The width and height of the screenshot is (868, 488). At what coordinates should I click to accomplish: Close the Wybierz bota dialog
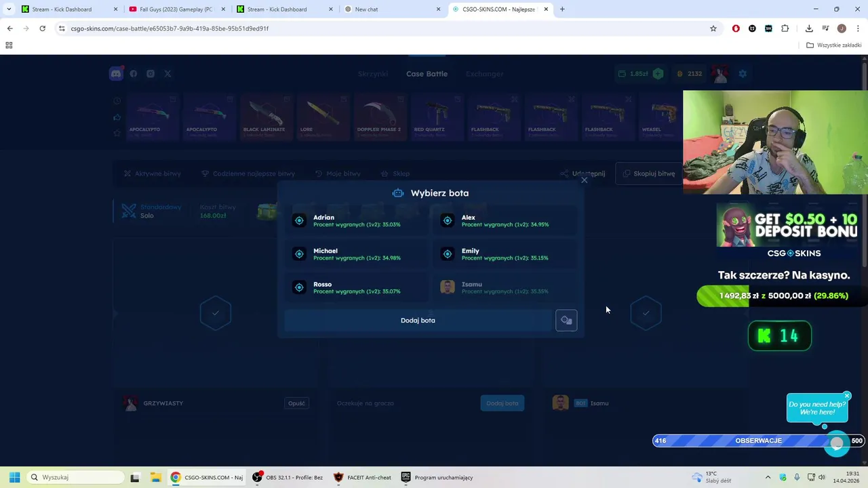pos(584,180)
